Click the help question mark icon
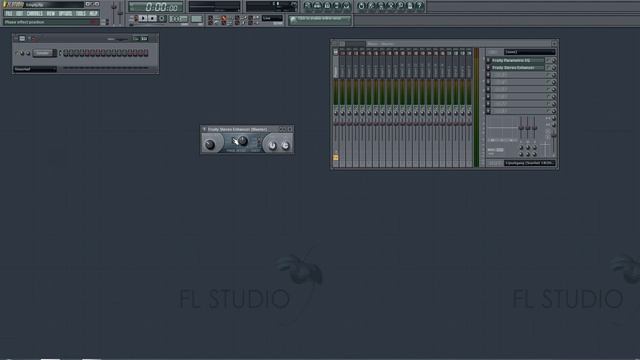This screenshot has width=640, height=360. (420, 6)
